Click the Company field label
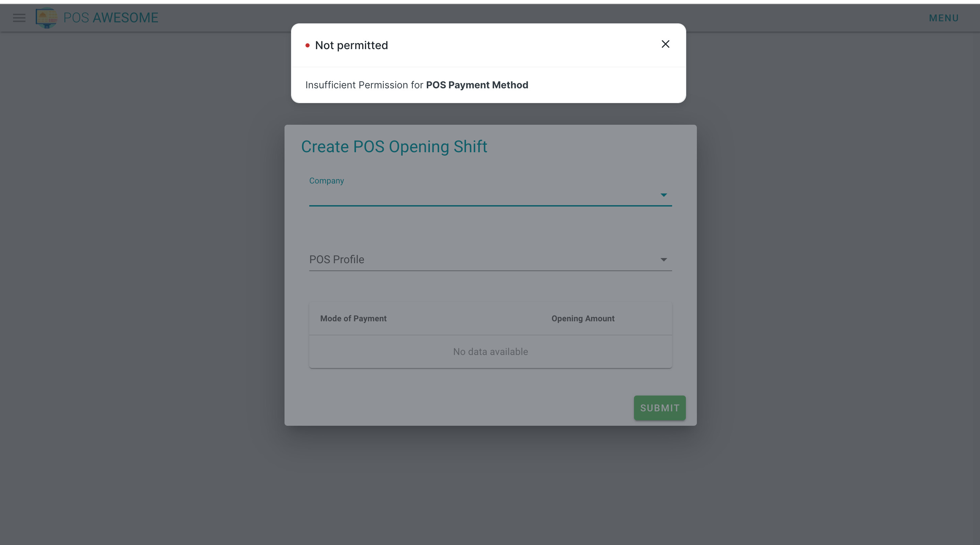Viewport: 980px width, 545px height. point(326,181)
